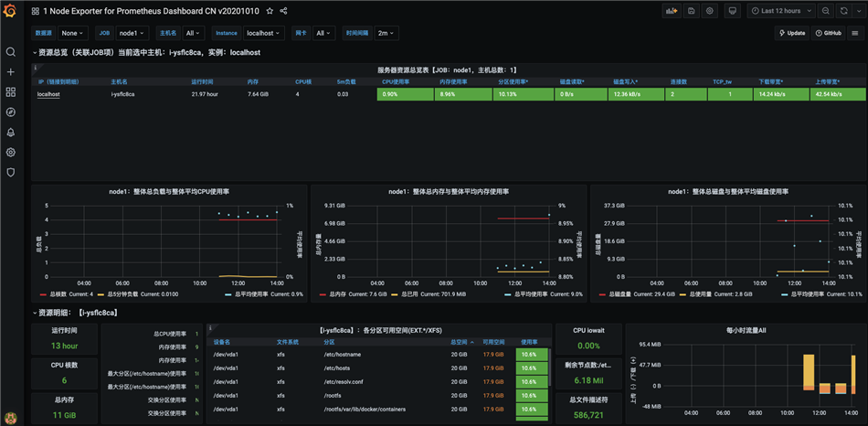Open the memory usage panel title menu
The width and height of the screenshot is (868, 426).
(449, 191)
